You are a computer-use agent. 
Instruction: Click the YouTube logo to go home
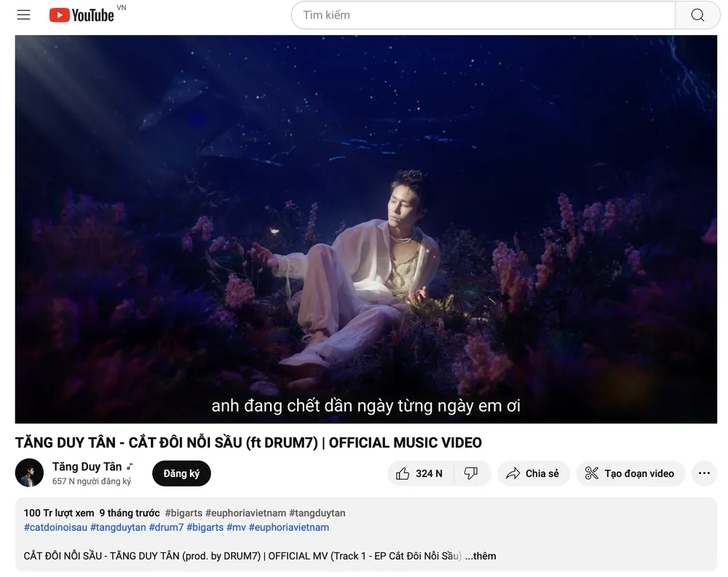tap(82, 15)
